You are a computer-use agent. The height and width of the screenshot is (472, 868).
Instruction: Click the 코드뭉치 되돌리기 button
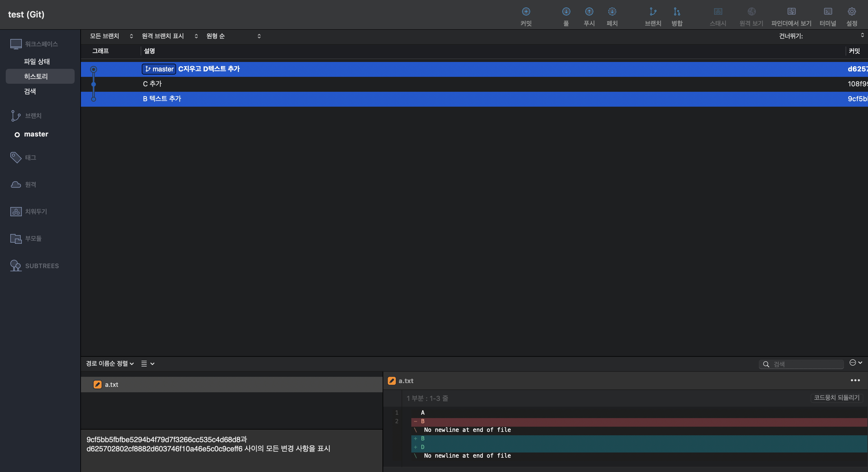(x=836, y=398)
